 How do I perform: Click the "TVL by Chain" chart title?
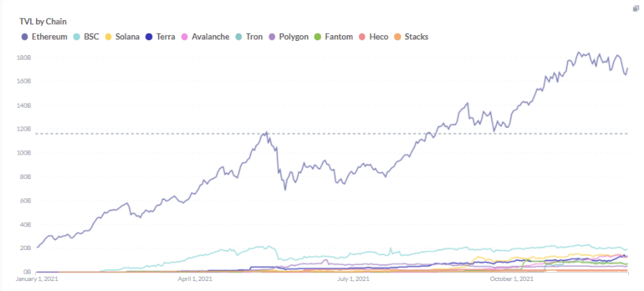pos(43,22)
